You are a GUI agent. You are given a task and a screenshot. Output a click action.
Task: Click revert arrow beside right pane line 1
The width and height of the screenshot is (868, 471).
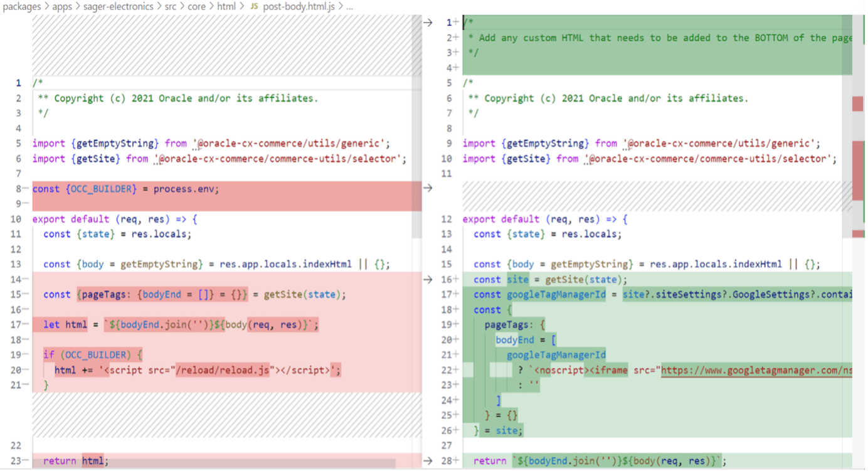click(x=428, y=23)
